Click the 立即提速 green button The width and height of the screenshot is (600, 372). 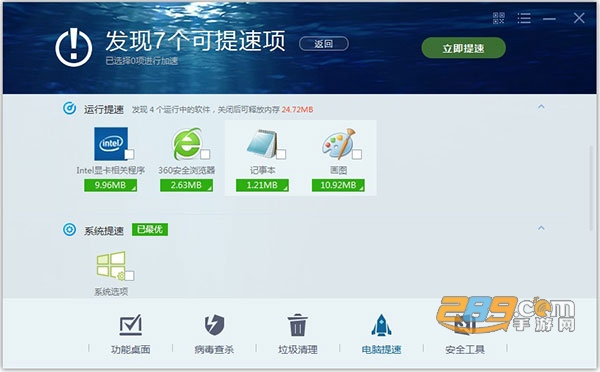tap(463, 48)
